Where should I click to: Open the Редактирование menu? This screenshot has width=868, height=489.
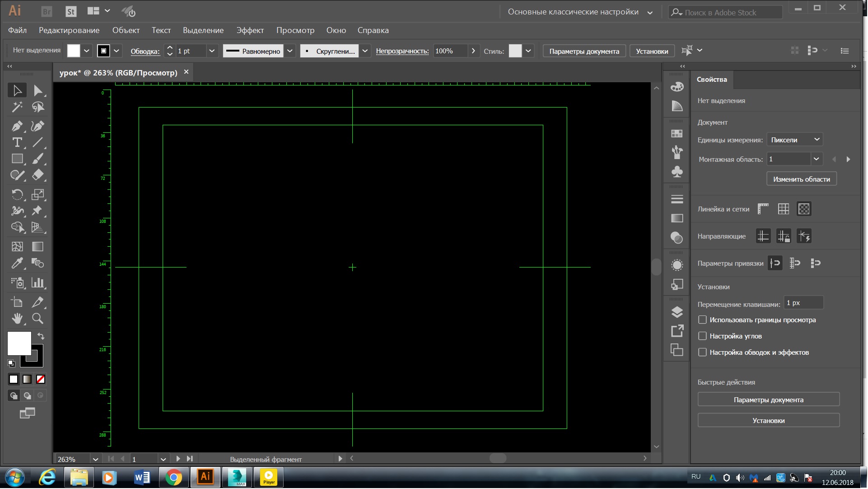pyautogui.click(x=69, y=30)
